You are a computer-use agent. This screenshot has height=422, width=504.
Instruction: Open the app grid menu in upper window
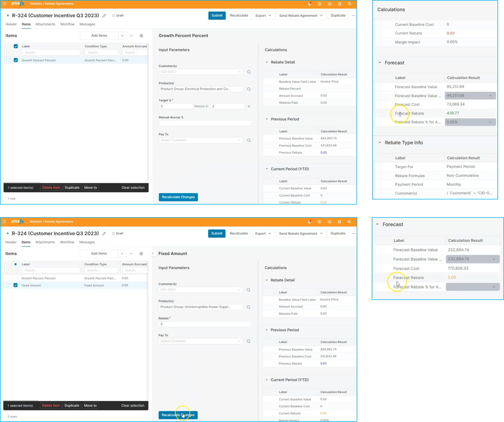(5, 4)
